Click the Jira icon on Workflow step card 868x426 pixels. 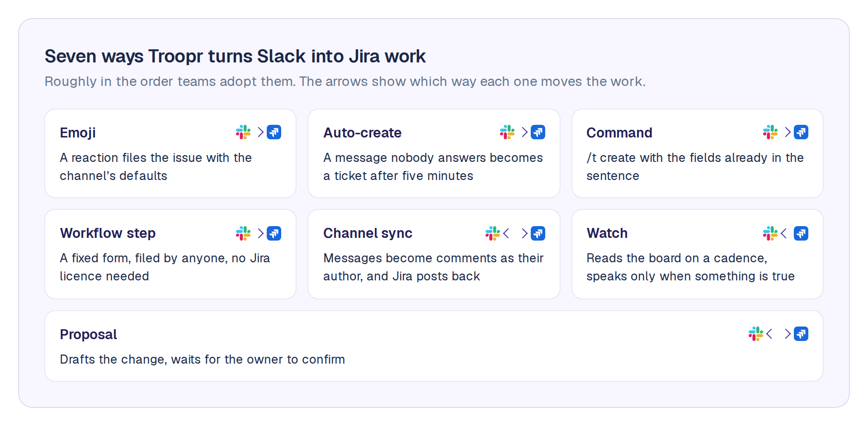[274, 233]
